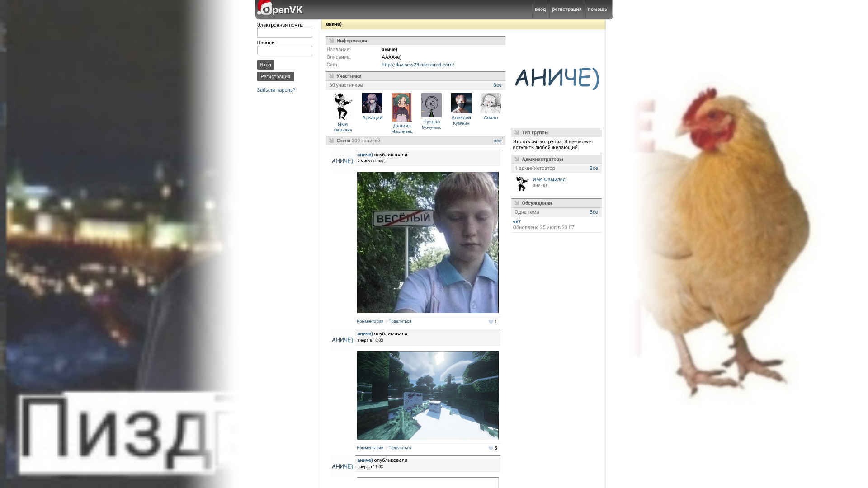The height and width of the screenshot is (488, 868).
Task: Like the Minecraft screenshot post heart
Action: [x=491, y=448]
